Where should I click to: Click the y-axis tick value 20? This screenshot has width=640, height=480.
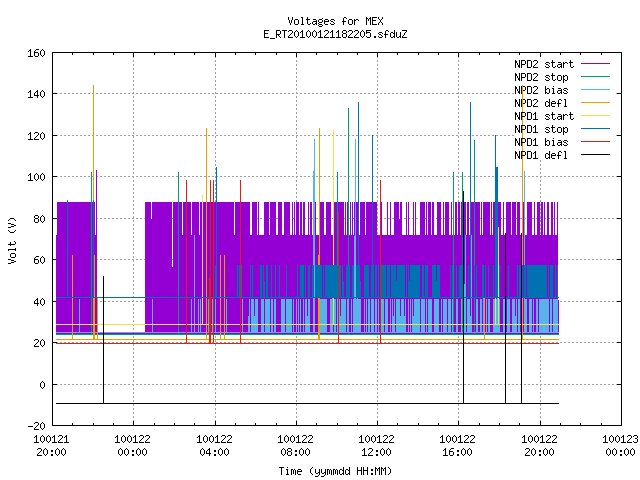pyautogui.click(x=40, y=343)
